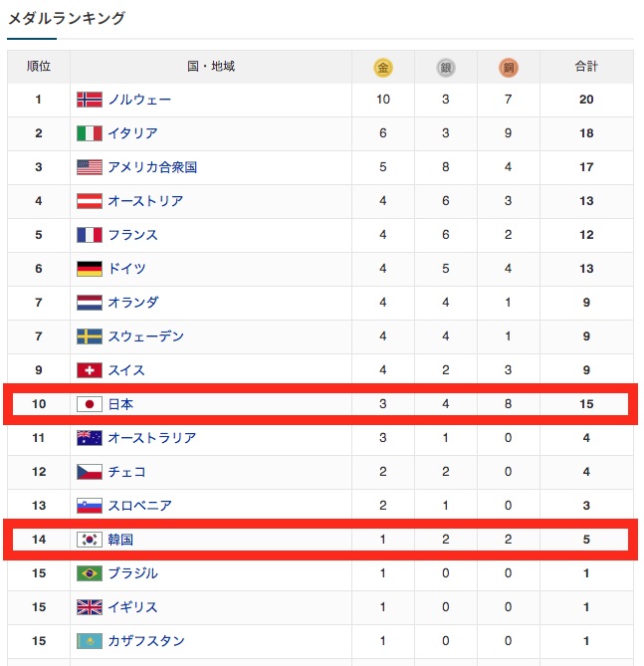This screenshot has width=644, height=666.
Task: Click the 合計 column header
Action: [x=586, y=67]
